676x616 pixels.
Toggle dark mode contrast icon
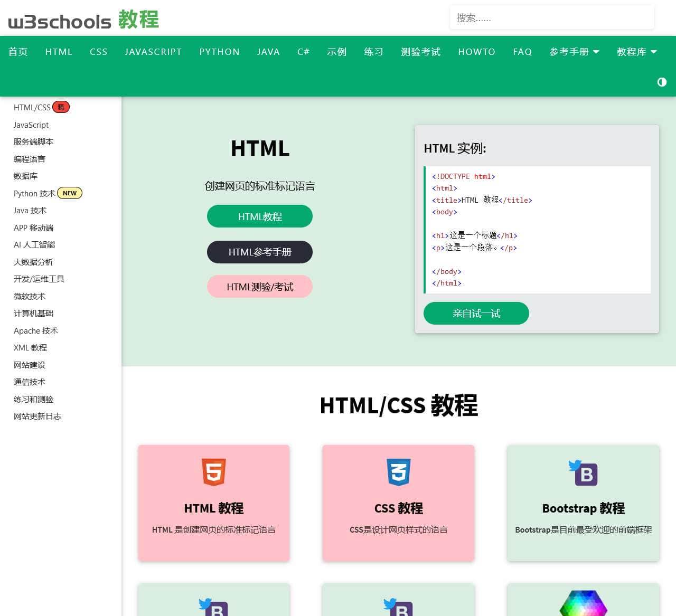coord(662,82)
